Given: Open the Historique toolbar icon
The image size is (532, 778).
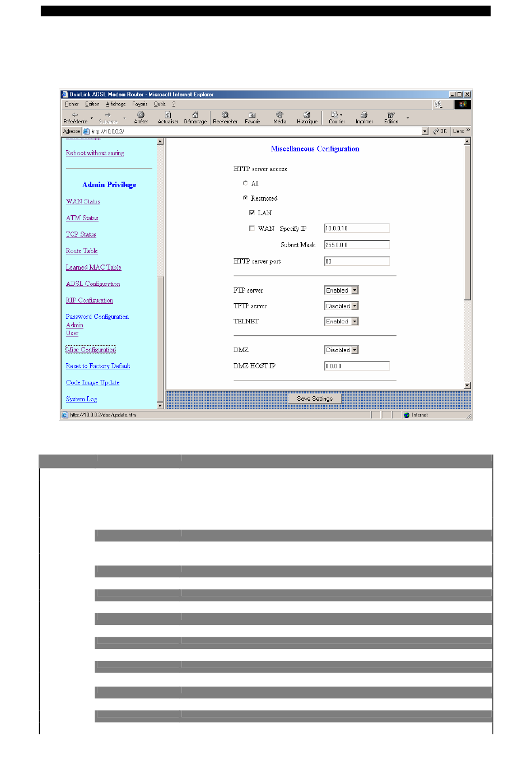Looking at the screenshot, I should 307,114.
